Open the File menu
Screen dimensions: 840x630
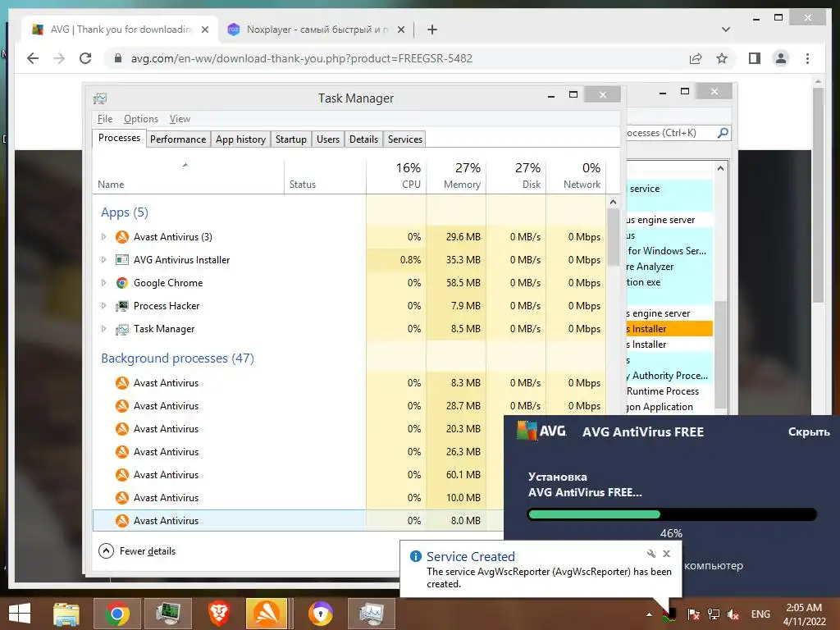click(x=105, y=119)
